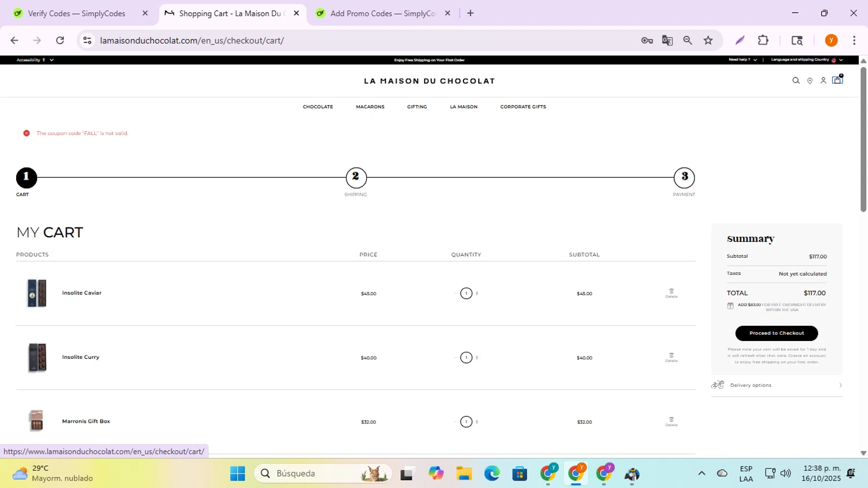
Task: Reload the page with the refresh icon
Action: [60, 40]
